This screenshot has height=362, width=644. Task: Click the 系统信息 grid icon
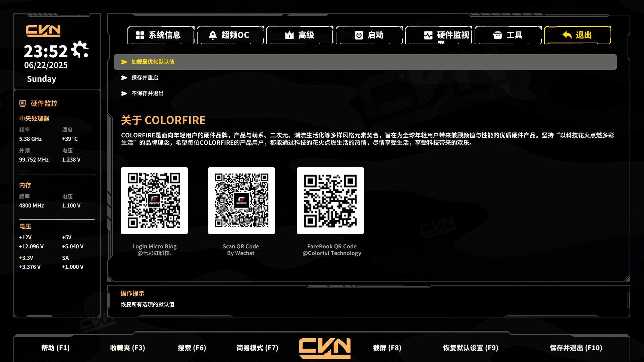pos(140,35)
